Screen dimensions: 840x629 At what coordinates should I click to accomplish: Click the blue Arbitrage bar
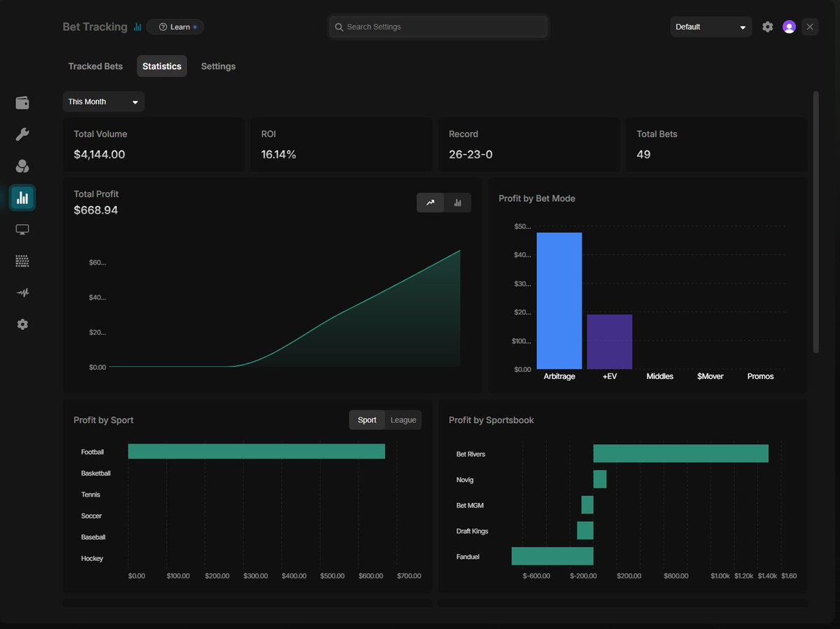tap(559, 300)
